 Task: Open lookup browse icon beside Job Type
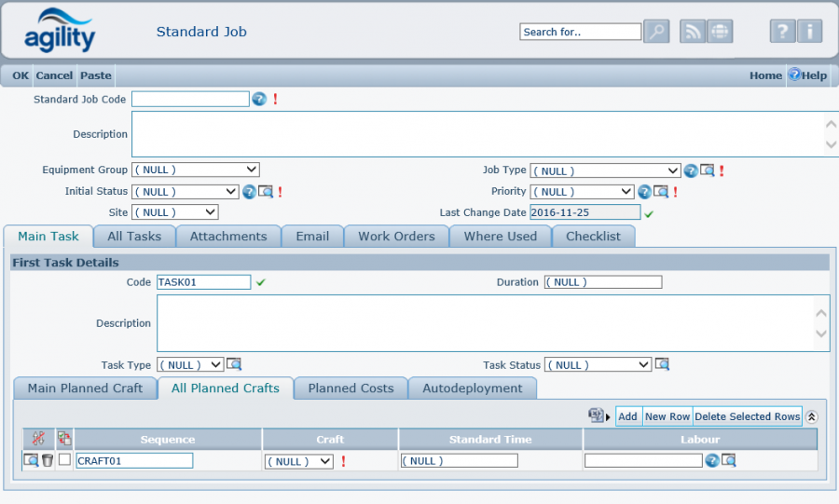pyautogui.click(x=707, y=170)
